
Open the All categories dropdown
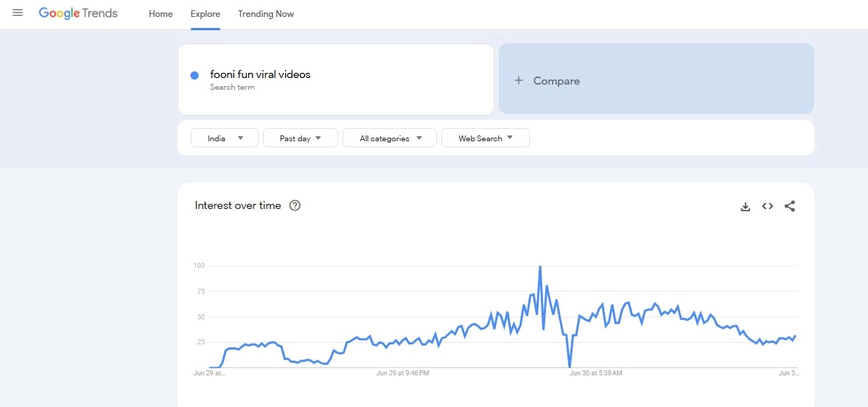[x=390, y=138]
